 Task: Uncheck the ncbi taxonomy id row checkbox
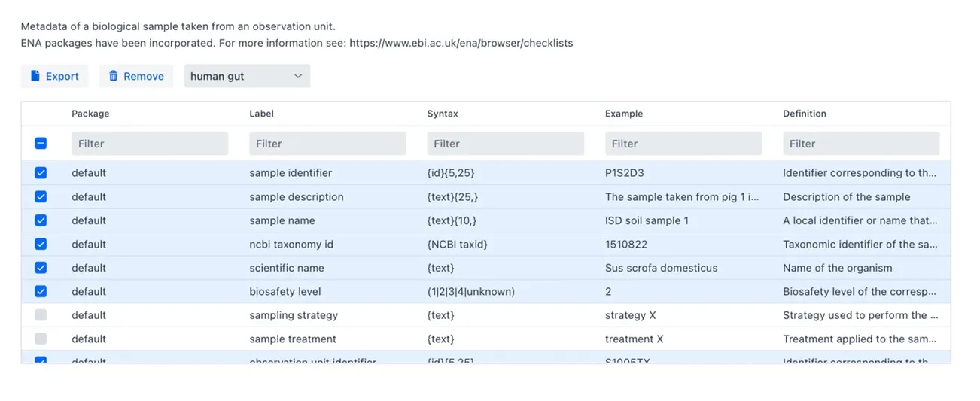pyautogui.click(x=41, y=244)
